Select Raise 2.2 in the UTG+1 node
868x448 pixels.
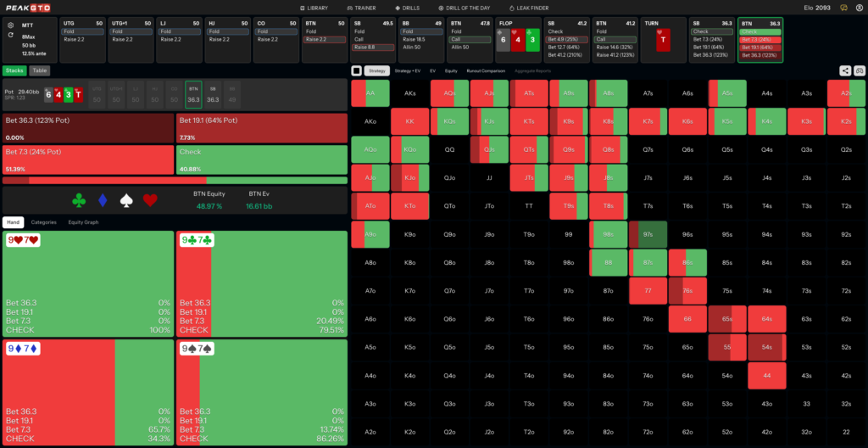[x=131, y=39]
